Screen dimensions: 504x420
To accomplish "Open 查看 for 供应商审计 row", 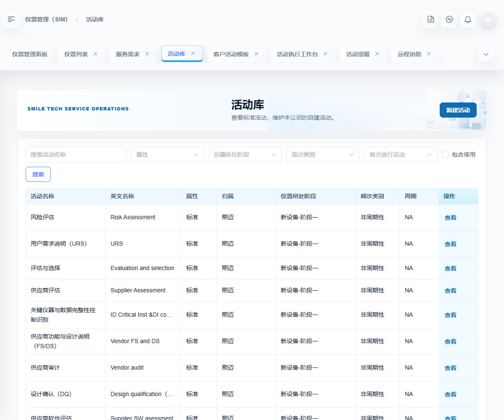I will pos(450,367).
